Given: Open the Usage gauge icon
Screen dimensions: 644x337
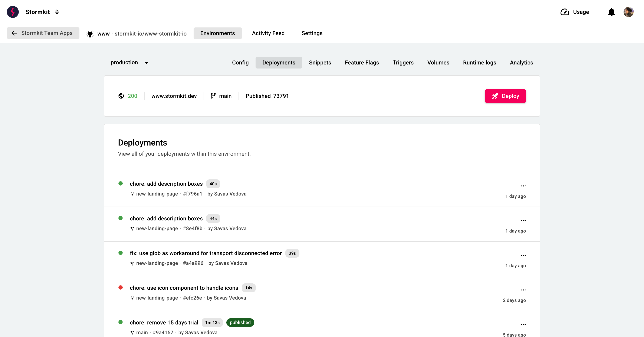Looking at the screenshot, I should 565,12.
